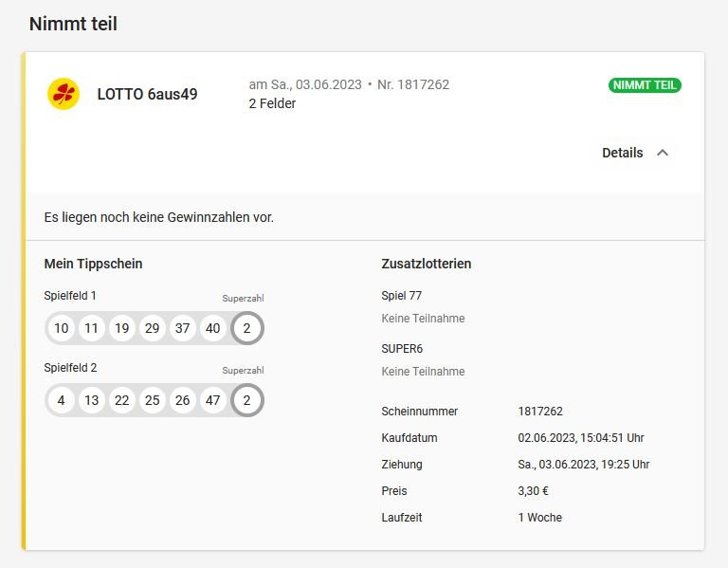Click the Superzahl label above Spielfeld 1
The width and height of the screenshot is (728, 568).
tap(243, 298)
